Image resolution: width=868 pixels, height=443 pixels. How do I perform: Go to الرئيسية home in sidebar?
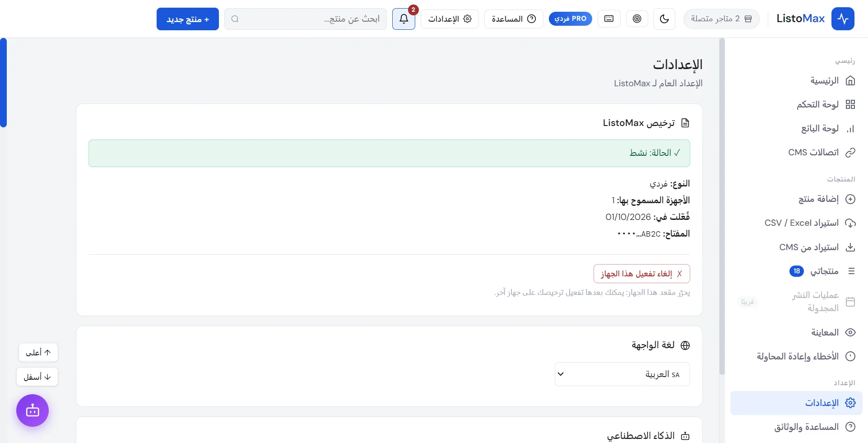(796, 81)
